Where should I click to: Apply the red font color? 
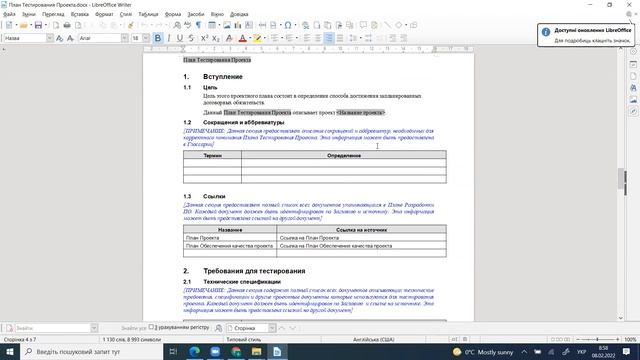242,38
